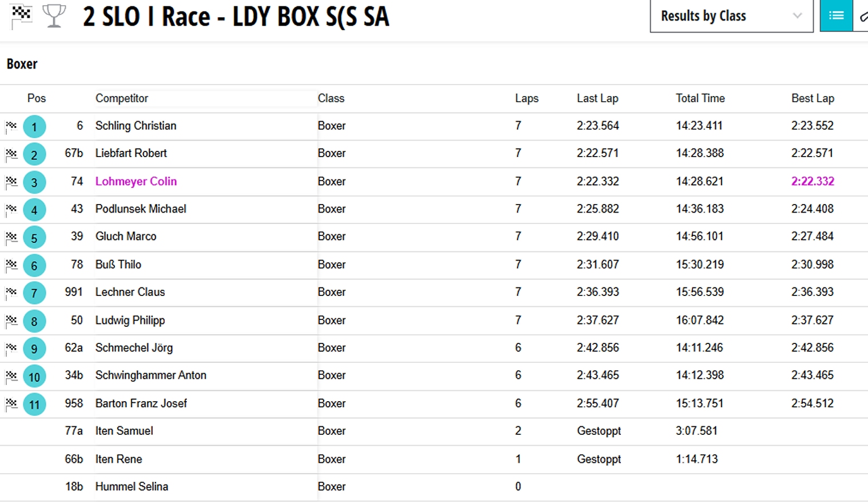Click position badge 7 for Lechner Claus
868x504 pixels.
click(34, 293)
